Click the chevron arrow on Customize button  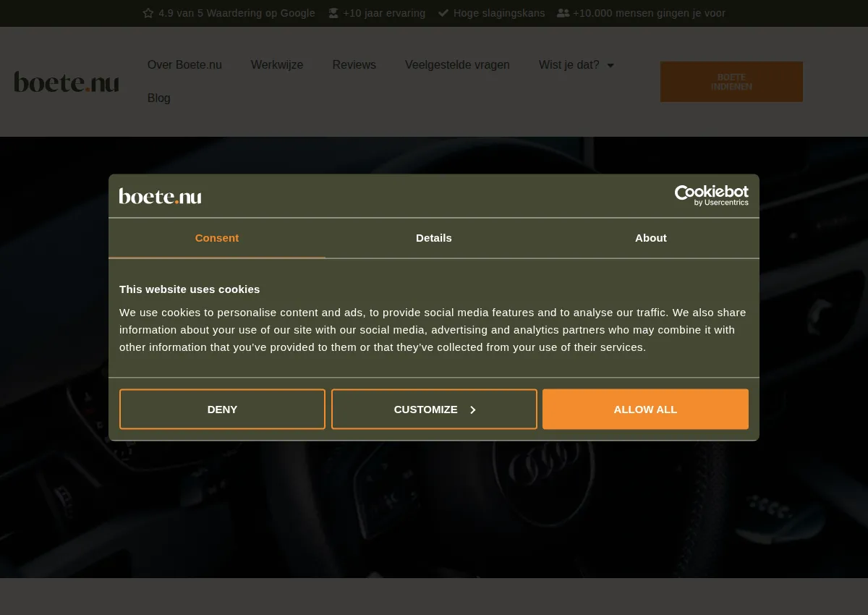(x=473, y=410)
